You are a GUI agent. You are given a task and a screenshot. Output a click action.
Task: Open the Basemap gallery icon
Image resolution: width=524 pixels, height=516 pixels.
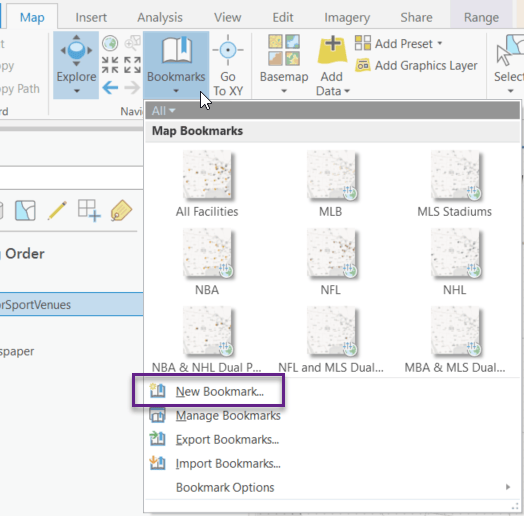point(284,50)
